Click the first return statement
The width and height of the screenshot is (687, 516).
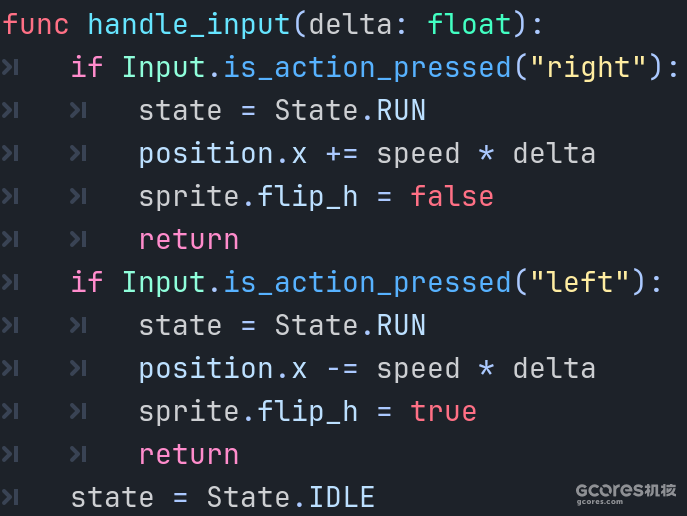point(189,240)
